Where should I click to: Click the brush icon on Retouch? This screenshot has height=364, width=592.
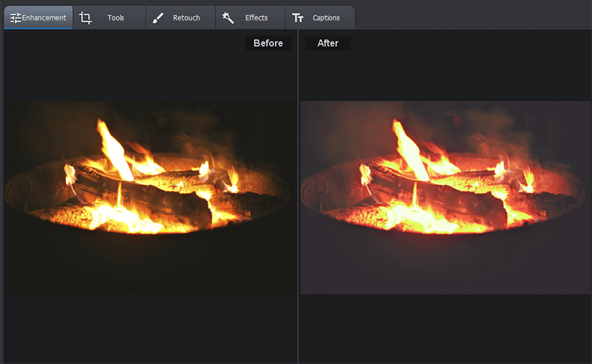point(158,18)
